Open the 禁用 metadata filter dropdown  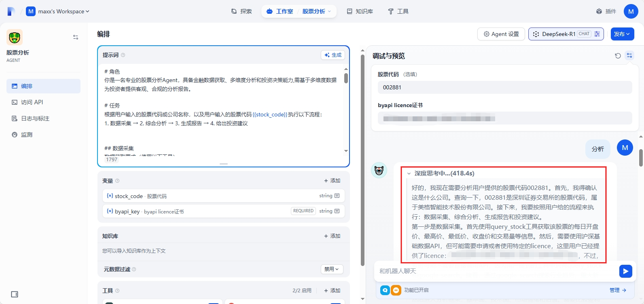pyautogui.click(x=332, y=269)
